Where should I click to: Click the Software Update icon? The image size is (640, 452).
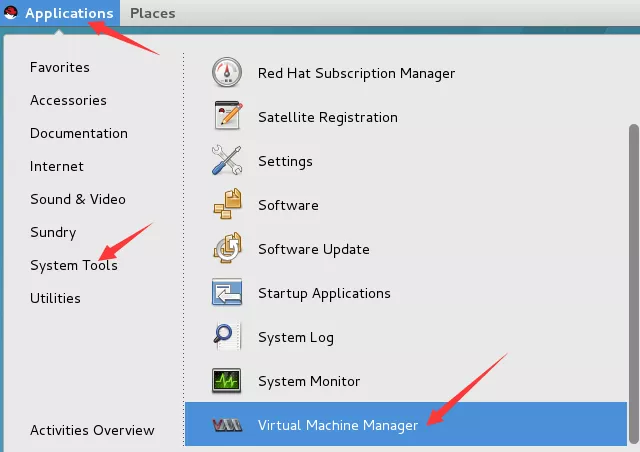(227, 249)
